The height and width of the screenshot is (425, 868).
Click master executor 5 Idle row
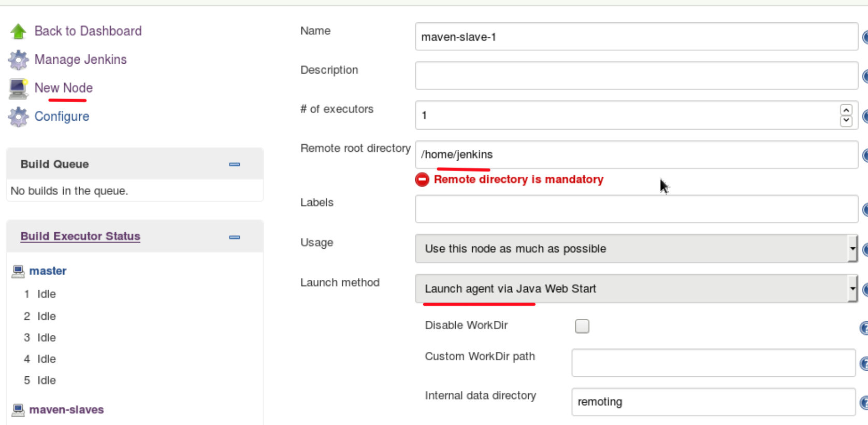(40, 380)
